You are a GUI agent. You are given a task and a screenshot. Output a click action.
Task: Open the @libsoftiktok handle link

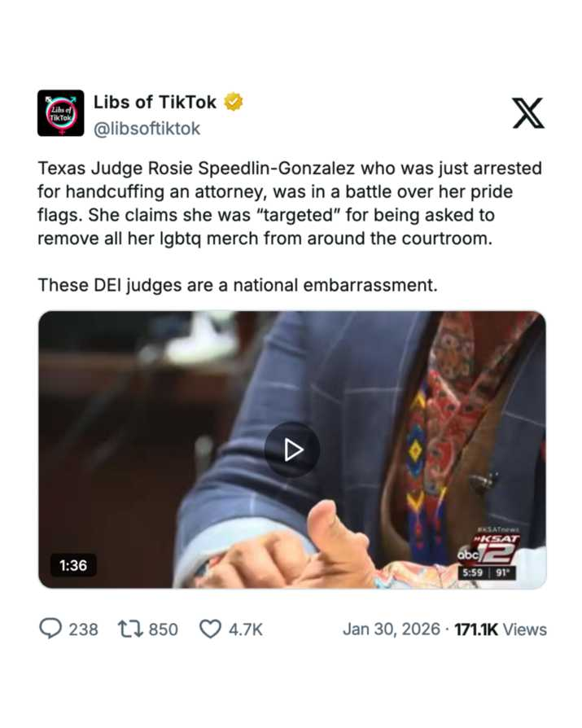[147, 129]
